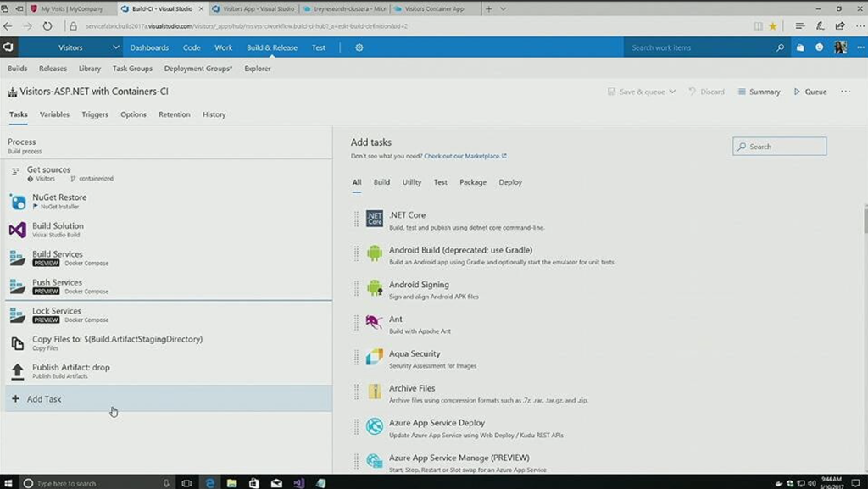Select the Build Solution Visual Studio icon
868x489 pixels.
[18, 230]
